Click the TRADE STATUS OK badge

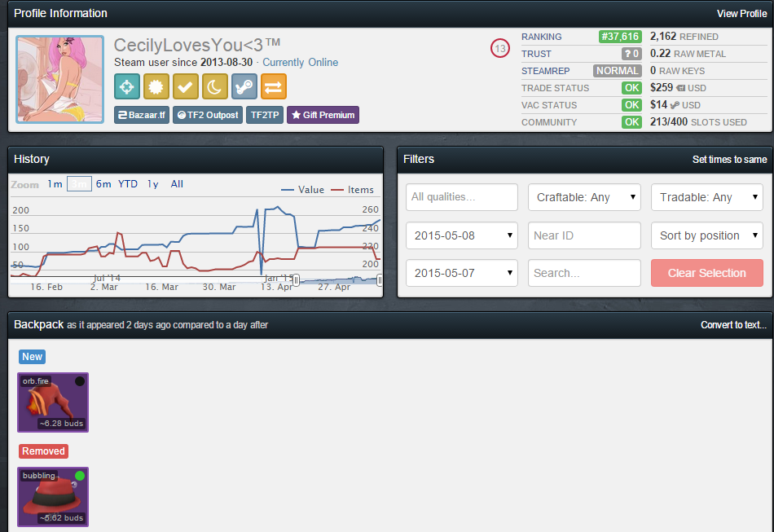click(x=631, y=88)
